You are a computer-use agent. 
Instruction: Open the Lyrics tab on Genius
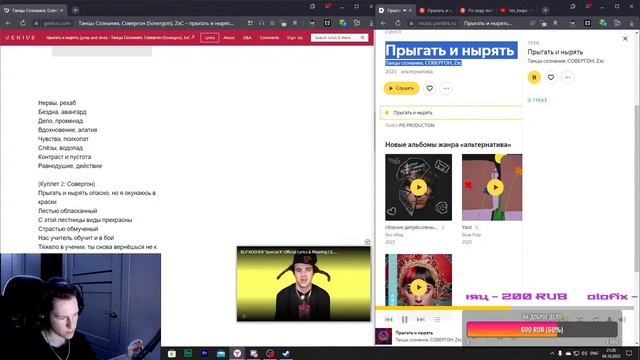pyautogui.click(x=209, y=38)
